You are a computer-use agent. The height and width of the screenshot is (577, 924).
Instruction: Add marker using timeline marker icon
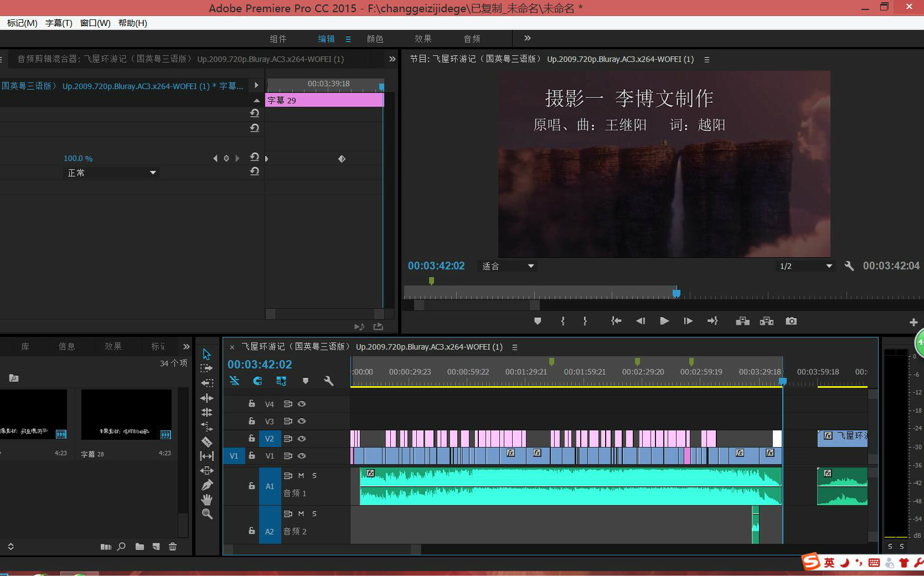(x=305, y=381)
